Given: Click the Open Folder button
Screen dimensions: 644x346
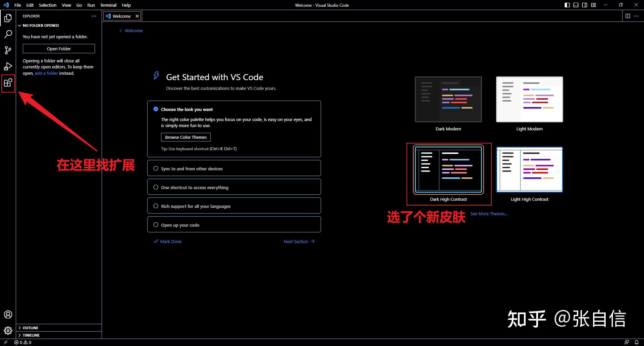Looking at the screenshot, I should click(x=59, y=48).
